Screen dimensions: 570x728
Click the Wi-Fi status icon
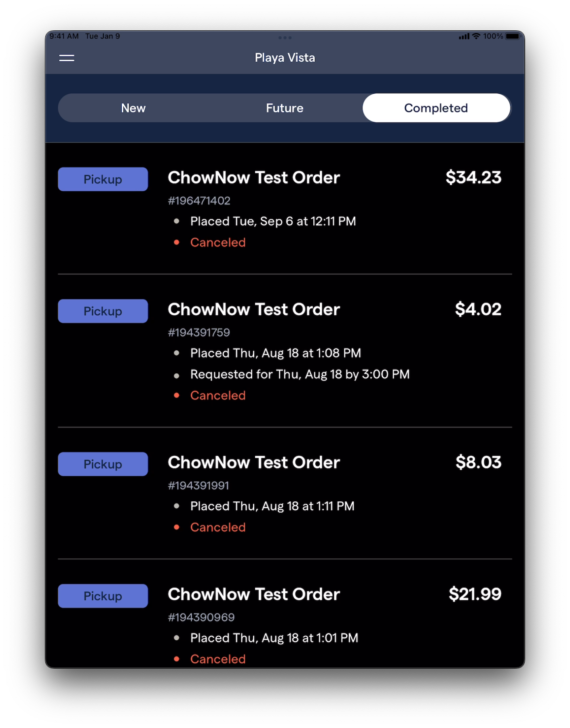(x=476, y=36)
